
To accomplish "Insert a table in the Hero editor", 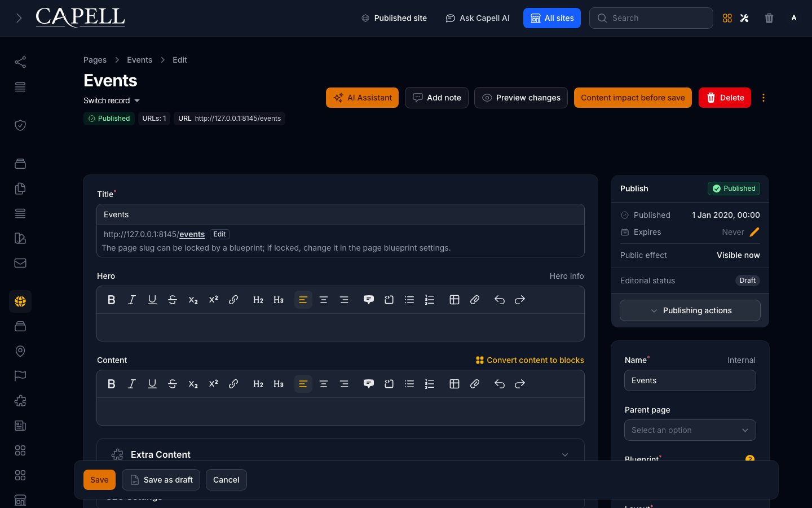I will tap(454, 300).
